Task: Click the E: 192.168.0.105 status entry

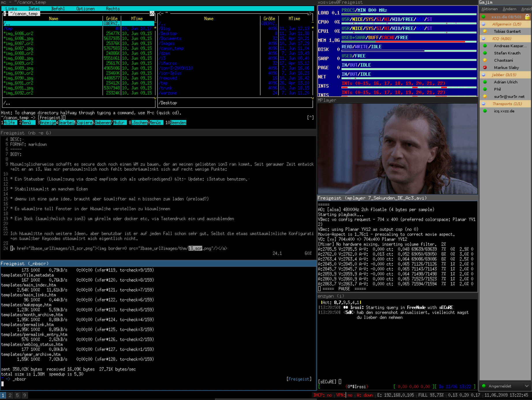Action: pos(395,395)
